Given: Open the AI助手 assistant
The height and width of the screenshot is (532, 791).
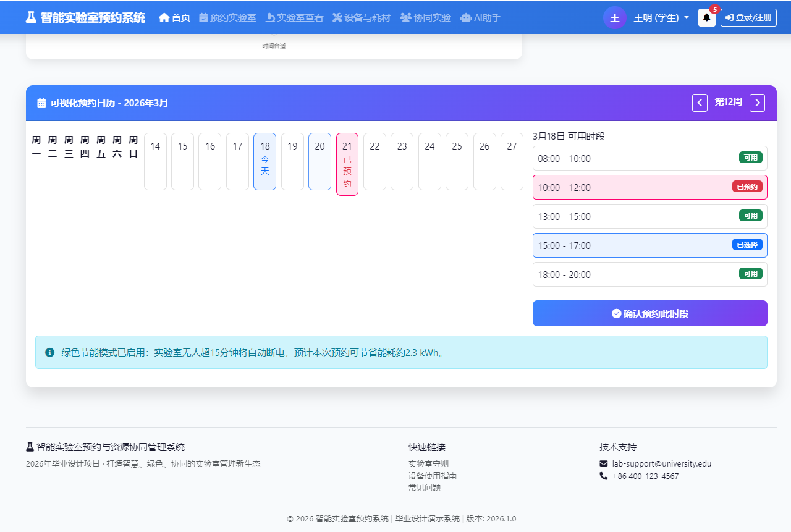Looking at the screenshot, I should click(x=481, y=17).
